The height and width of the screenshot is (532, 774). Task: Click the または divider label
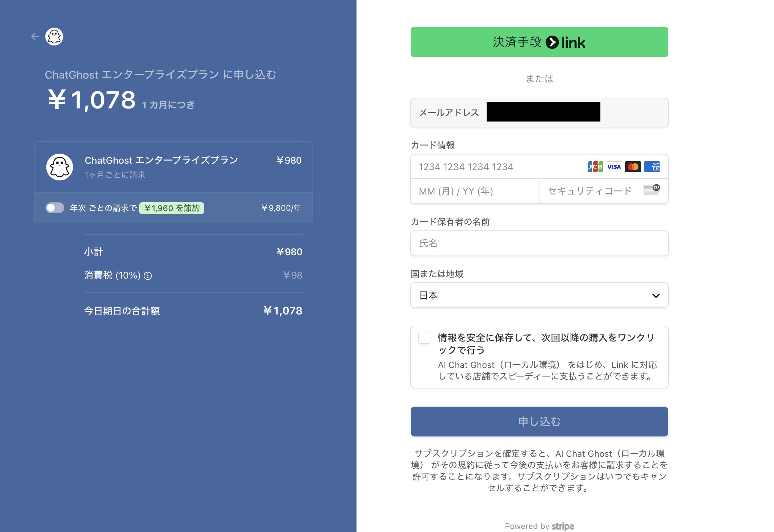tap(539, 79)
